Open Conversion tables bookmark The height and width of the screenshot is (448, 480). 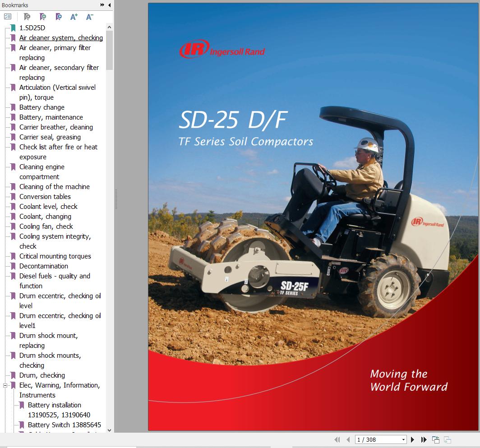[45, 197]
